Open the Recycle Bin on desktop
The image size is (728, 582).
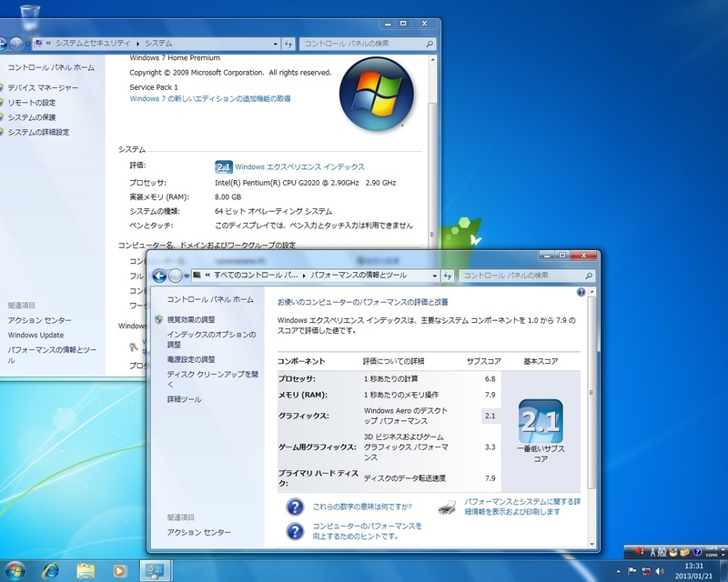[x=30, y=15]
